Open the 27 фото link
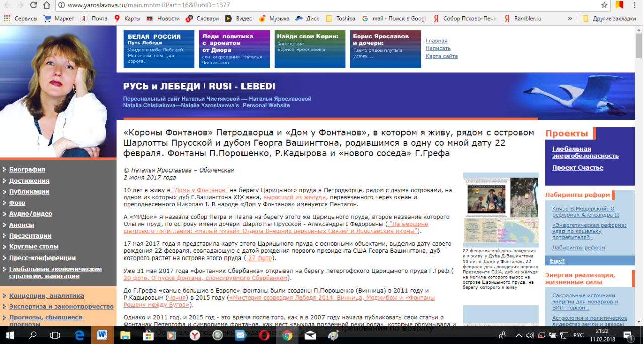The image size is (644, 344). click(x=259, y=258)
